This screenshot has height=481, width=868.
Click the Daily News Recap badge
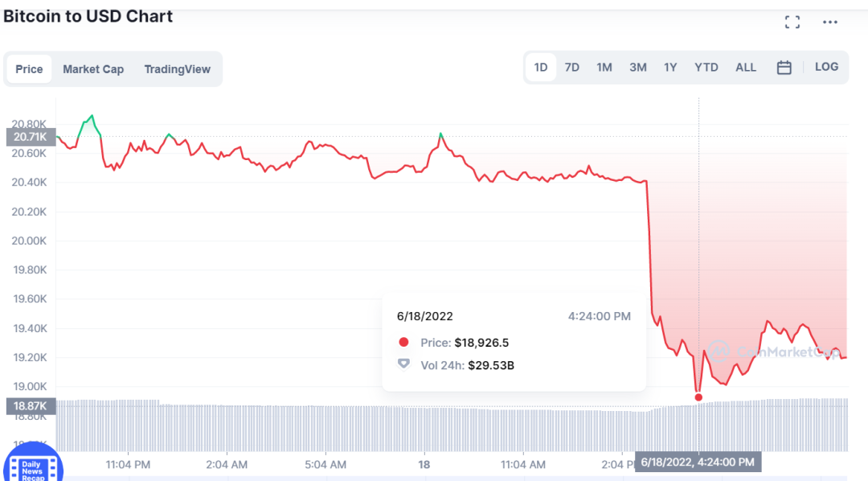(32, 467)
